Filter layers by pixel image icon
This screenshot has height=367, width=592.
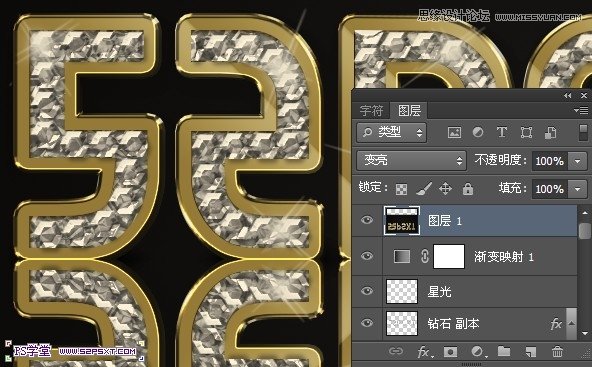coord(454,133)
